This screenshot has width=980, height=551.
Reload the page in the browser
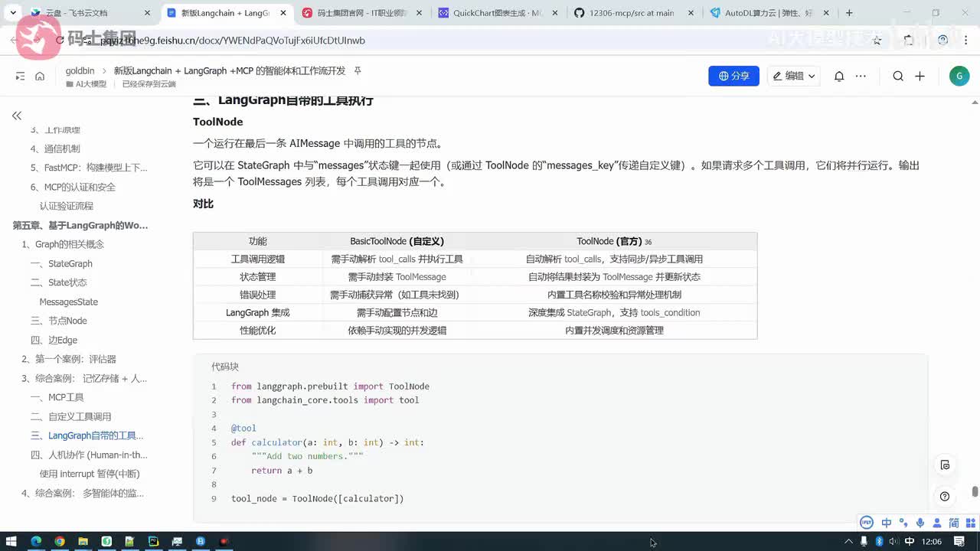point(60,41)
